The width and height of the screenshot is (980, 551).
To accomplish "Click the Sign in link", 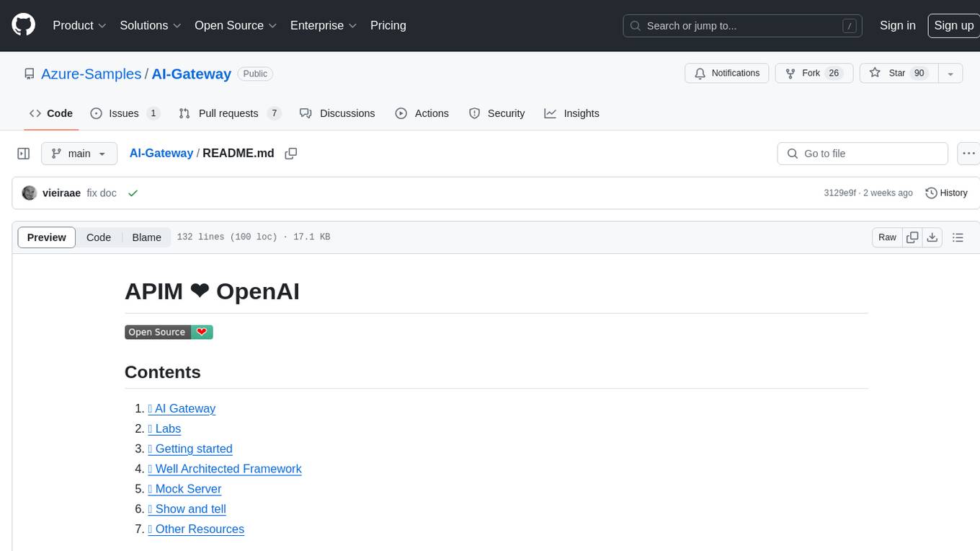I will click(897, 25).
